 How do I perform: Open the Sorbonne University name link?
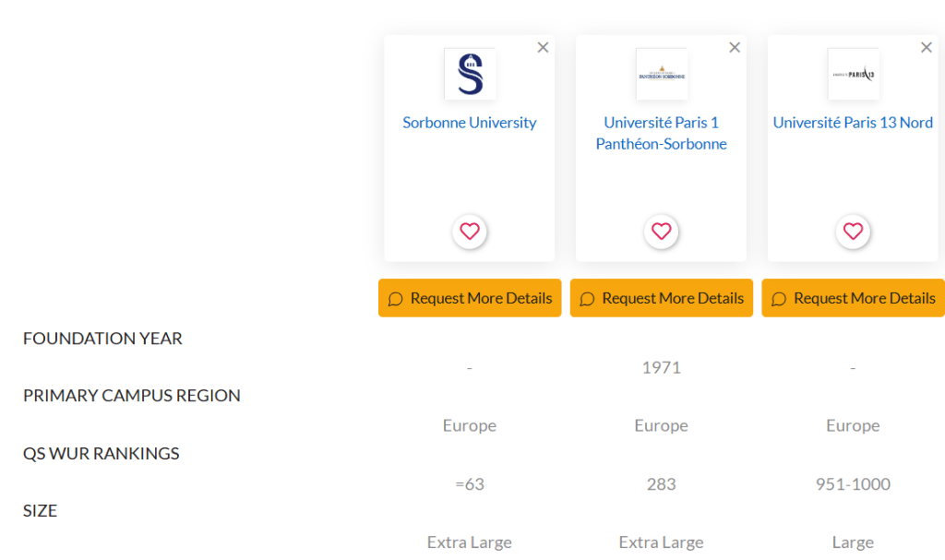tap(470, 123)
